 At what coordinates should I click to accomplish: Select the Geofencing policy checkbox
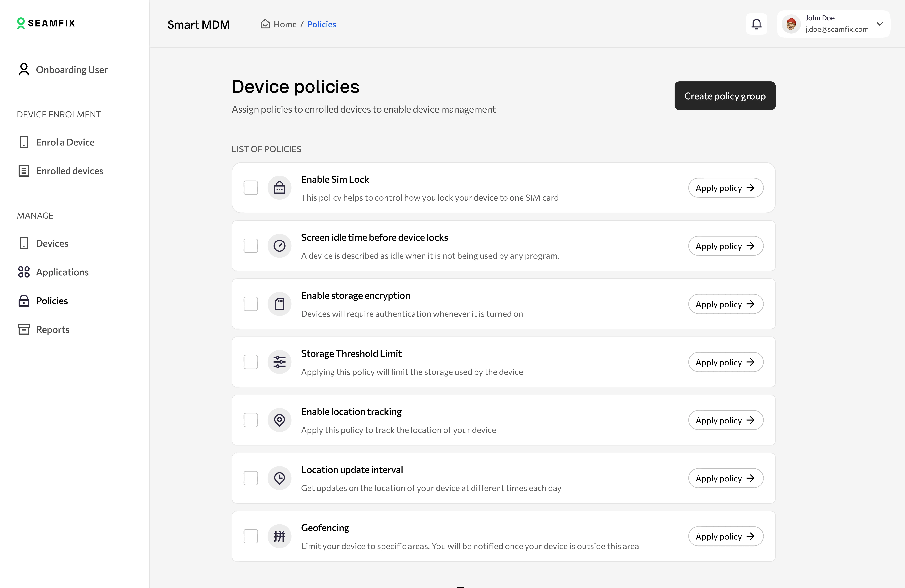click(251, 536)
